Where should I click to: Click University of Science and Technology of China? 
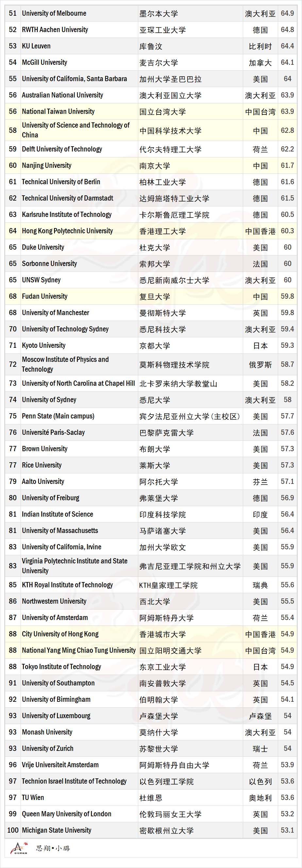point(76,130)
